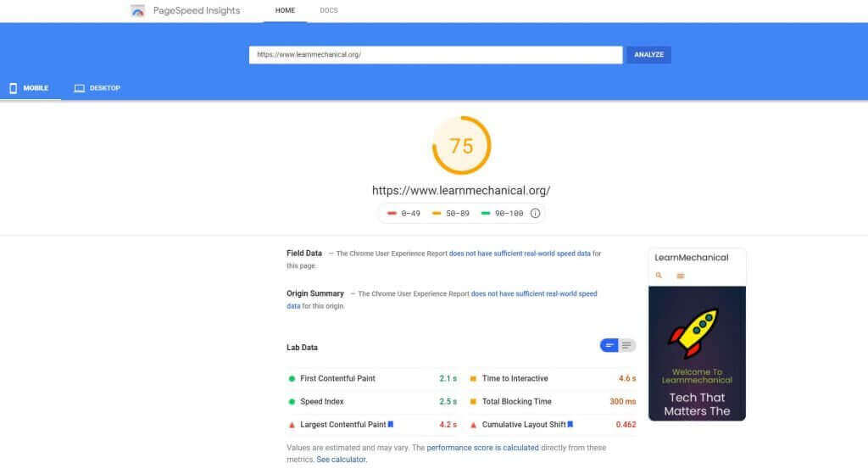Click the info icon beside score legend
Screen dimensions: 868x474
pyautogui.click(x=536, y=213)
